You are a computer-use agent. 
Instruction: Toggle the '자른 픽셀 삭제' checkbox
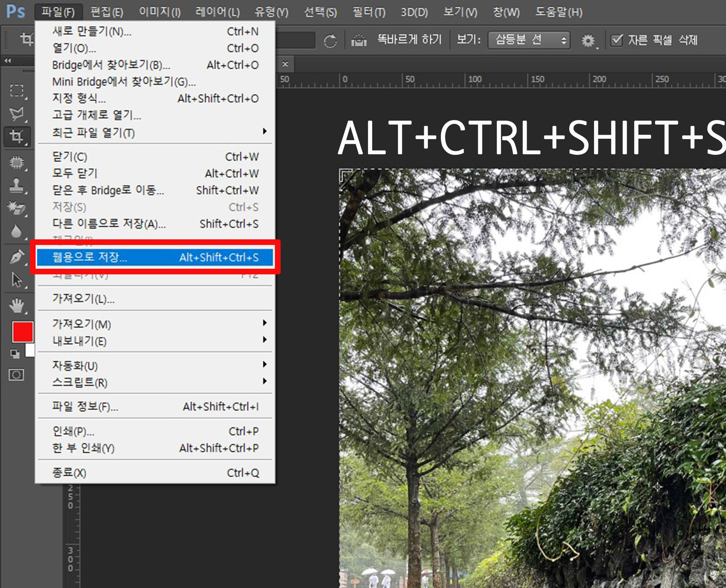point(617,40)
